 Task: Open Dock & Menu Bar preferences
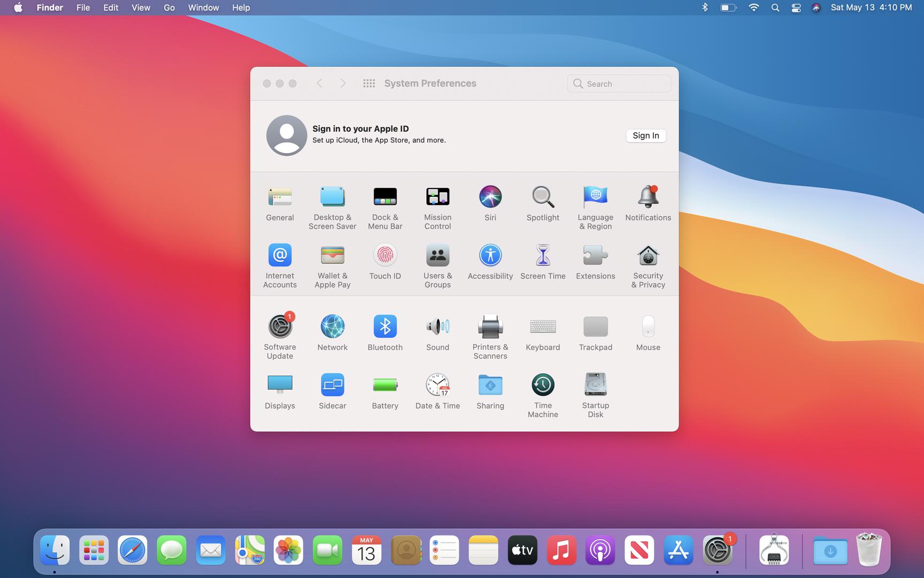tap(385, 208)
